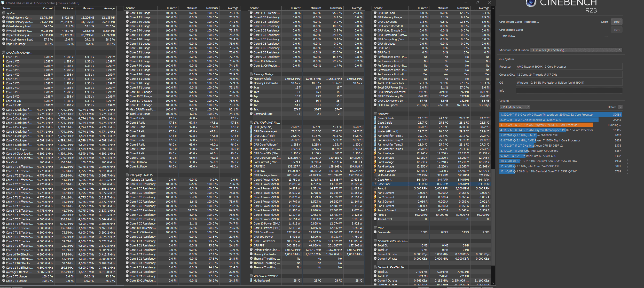The width and height of the screenshot is (644, 288).
Task: Select the Physical Memory Load row
Action: pos(59,39)
